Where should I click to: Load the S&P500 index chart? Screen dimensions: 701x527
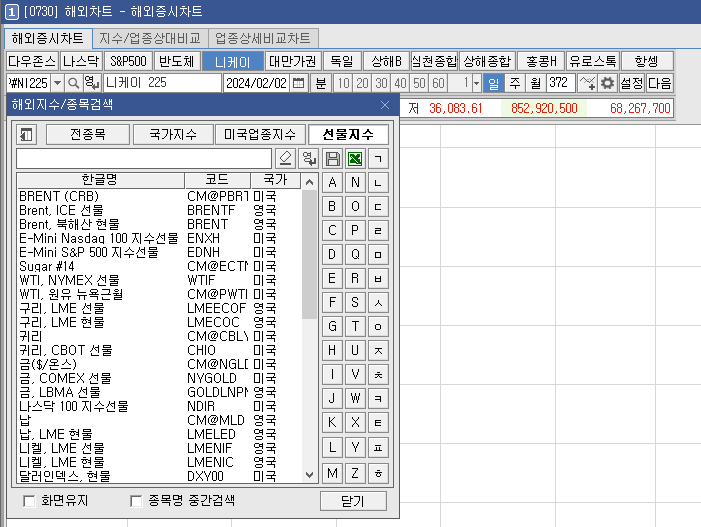[128, 61]
